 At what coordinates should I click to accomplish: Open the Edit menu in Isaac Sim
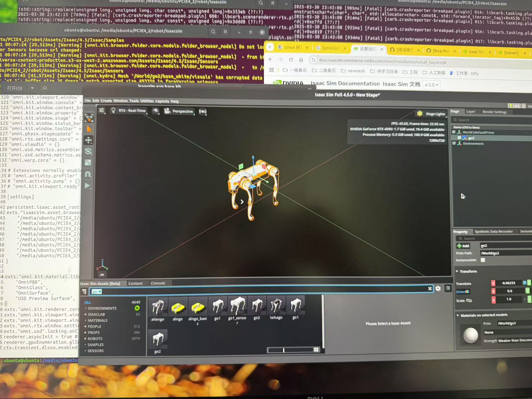[96, 101]
